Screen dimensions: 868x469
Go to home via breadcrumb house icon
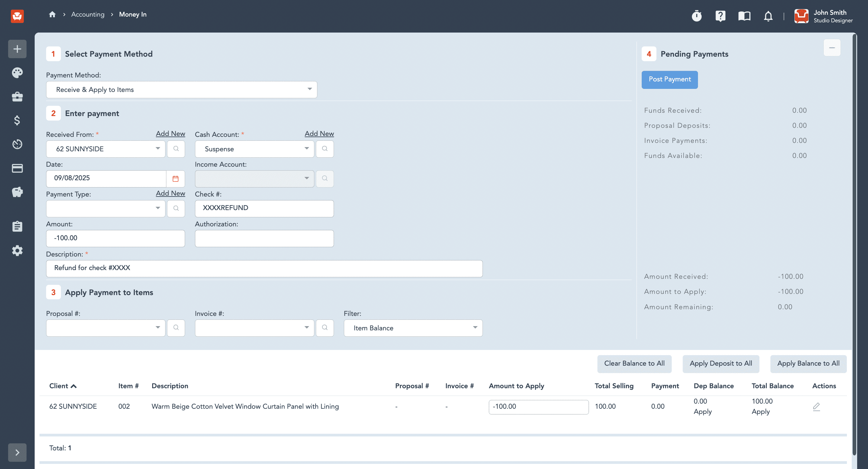pyautogui.click(x=52, y=14)
